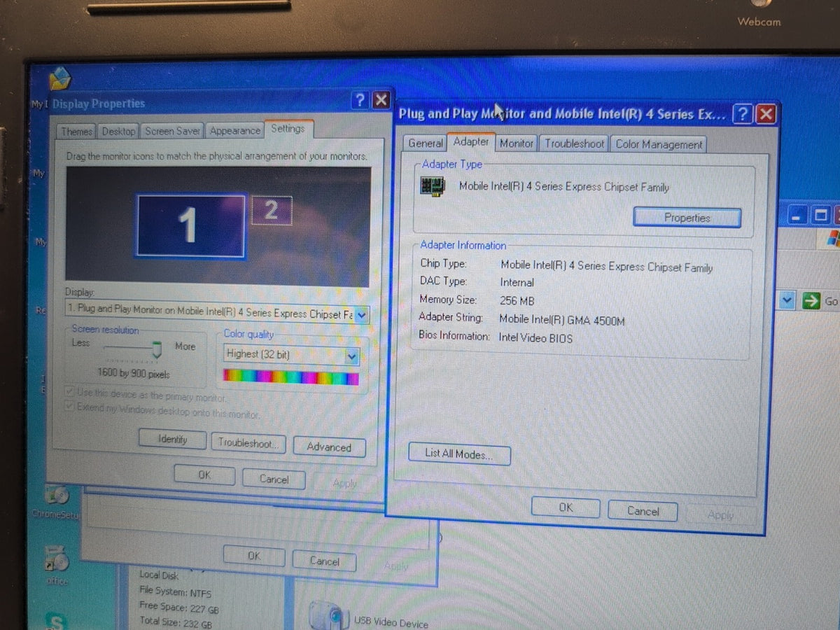Click the DAC Type Internal value
Image resolution: width=840 pixels, height=630 pixels.
click(517, 282)
